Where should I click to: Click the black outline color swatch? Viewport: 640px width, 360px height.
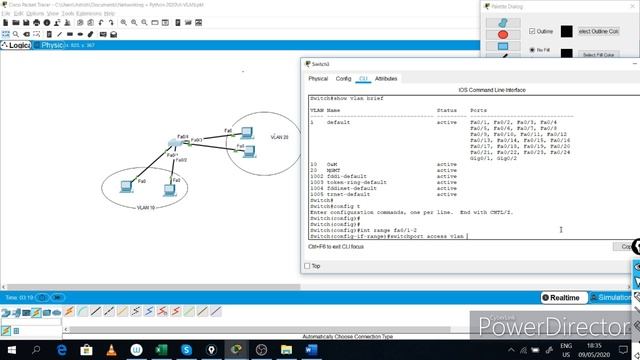click(567, 31)
